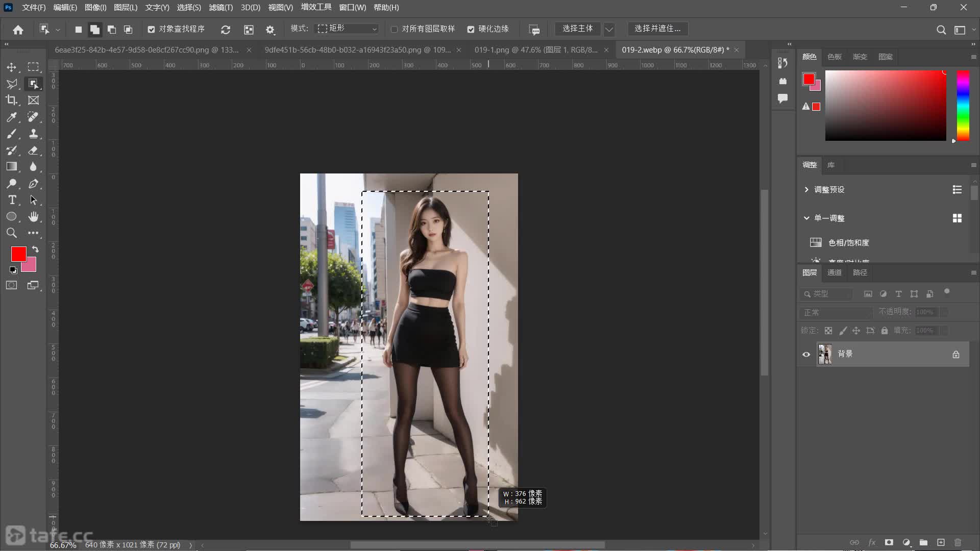Switch to the 通道 tab
The width and height of the screenshot is (980, 551).
click(x=834, y=272)
